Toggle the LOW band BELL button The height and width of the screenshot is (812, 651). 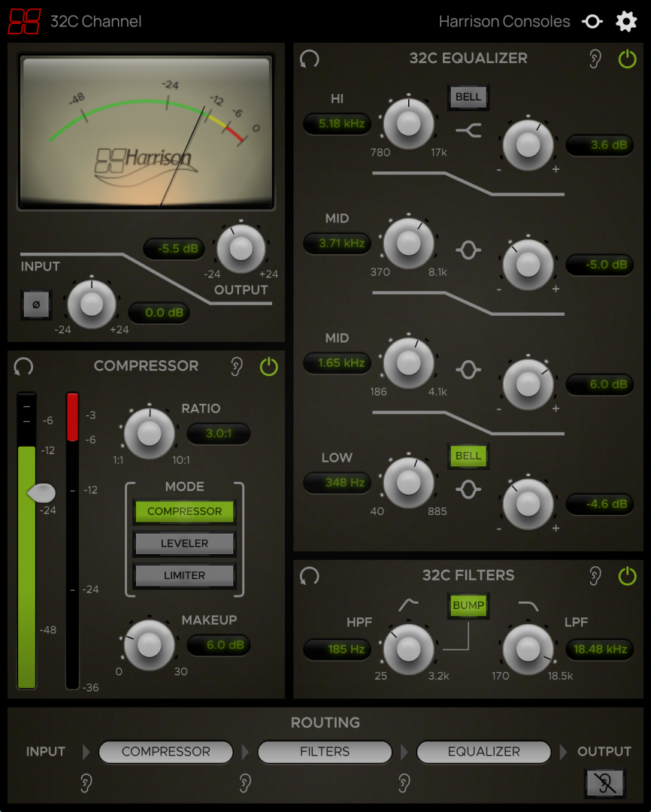tap(468, 456)
